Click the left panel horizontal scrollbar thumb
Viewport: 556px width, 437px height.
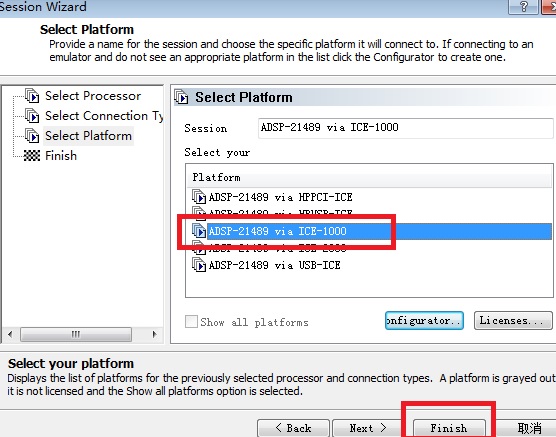pos(76,334)
